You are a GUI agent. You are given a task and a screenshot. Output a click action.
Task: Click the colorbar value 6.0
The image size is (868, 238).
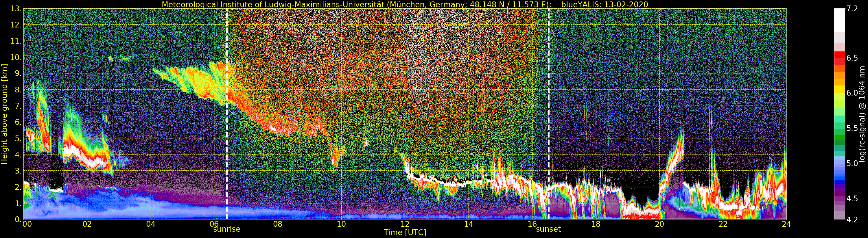pos(852,93)
